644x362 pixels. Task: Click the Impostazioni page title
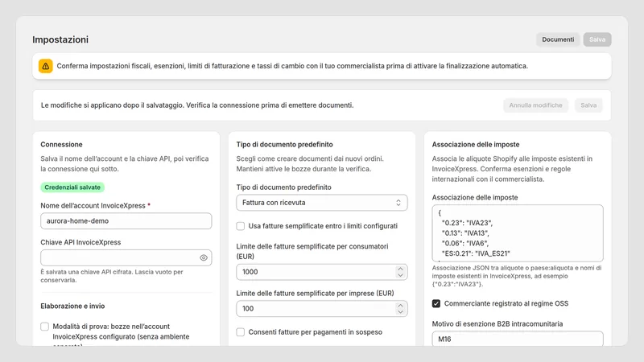pos(60,39)
